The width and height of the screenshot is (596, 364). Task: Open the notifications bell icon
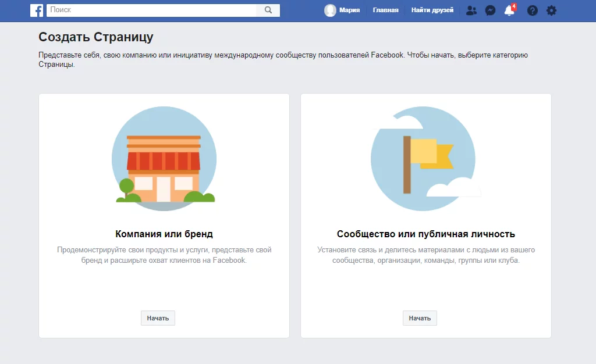click(510, 10)
